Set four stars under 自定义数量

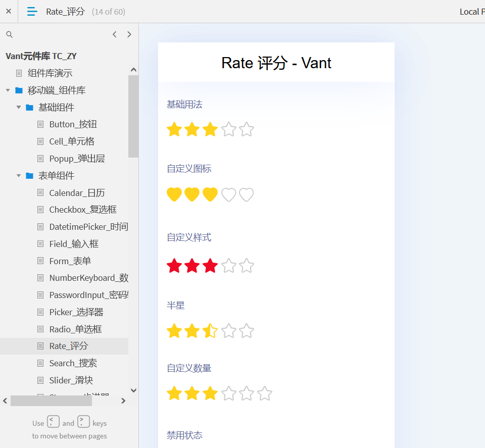[x=228, y=393]
